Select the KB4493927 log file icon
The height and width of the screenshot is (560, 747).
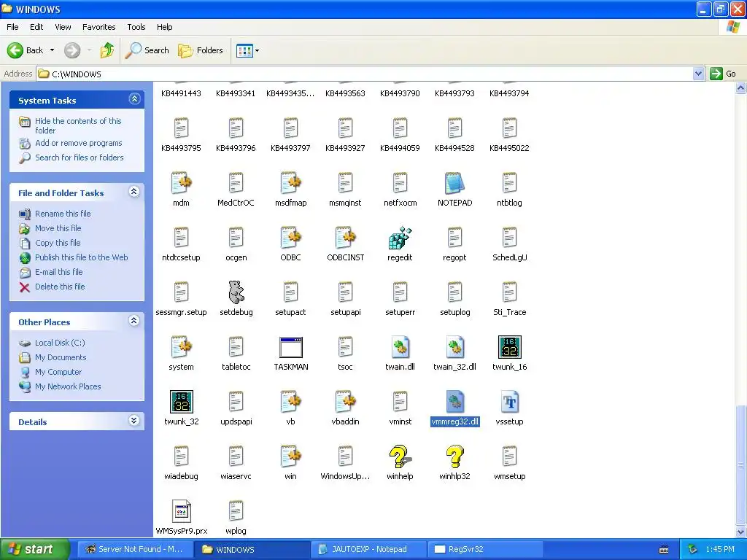coord(345,128)
